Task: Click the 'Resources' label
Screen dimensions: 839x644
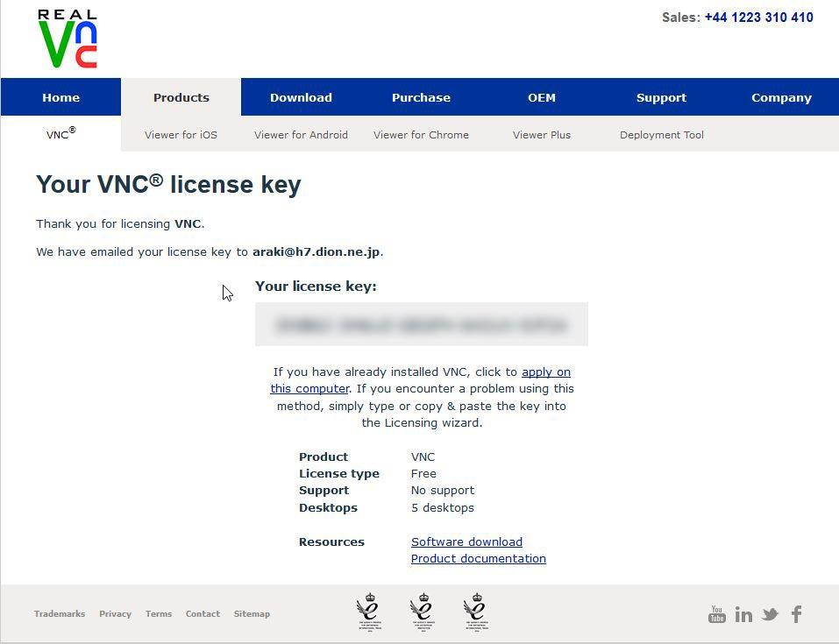Action: pyautogui.click(x=331, y=541)
